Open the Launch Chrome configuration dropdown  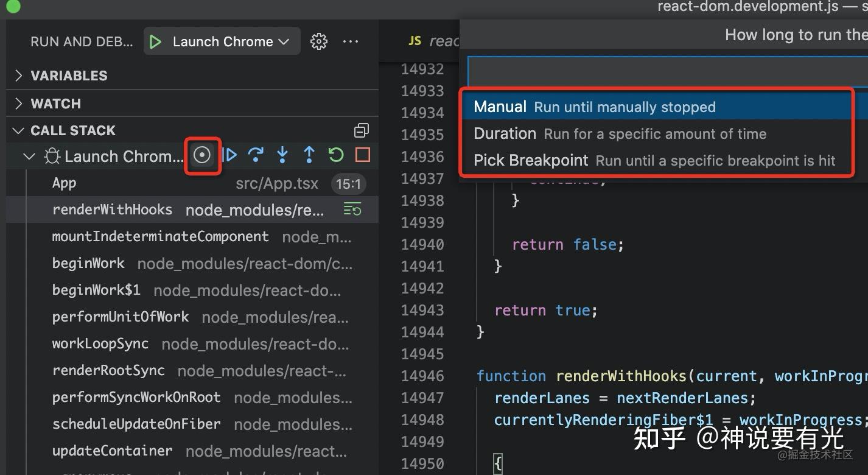click(222, 41)
